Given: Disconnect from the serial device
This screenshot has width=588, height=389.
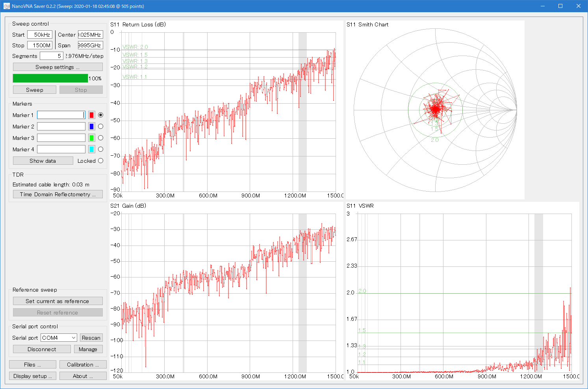Looking at the screenshot, I should coord(42,349).
